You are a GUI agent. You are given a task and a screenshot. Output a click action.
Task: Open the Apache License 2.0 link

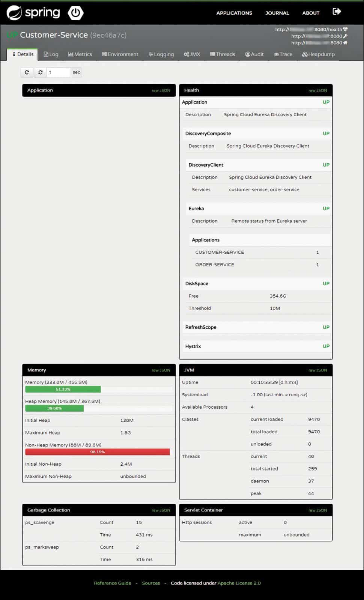(239, 583)
